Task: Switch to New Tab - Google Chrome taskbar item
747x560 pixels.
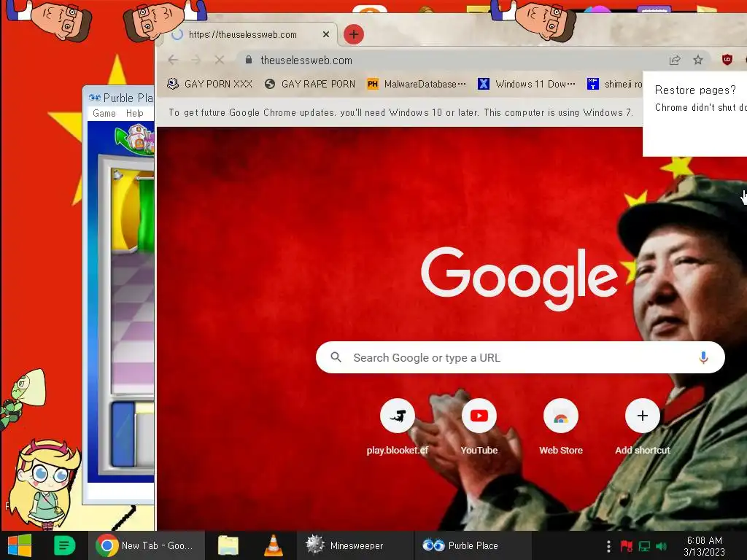Action: [146, 545]
